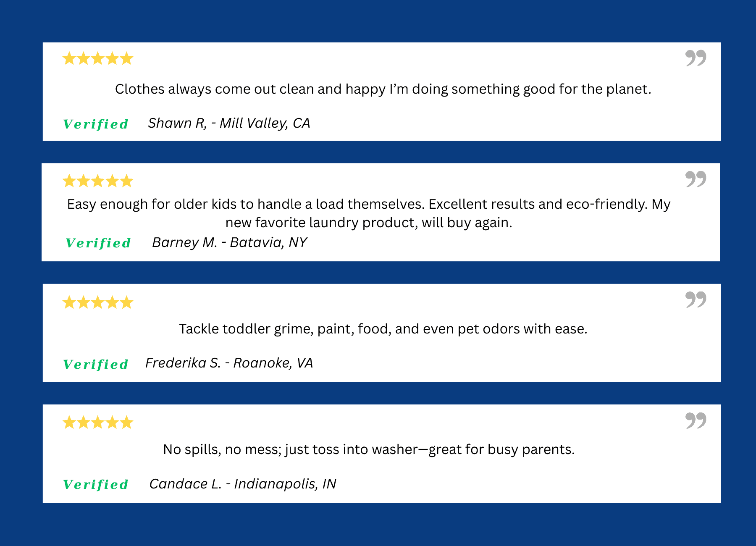756x546 pixels.
Task: Click the Verified badge beside Candace L
Action: (x=96, y=485)
